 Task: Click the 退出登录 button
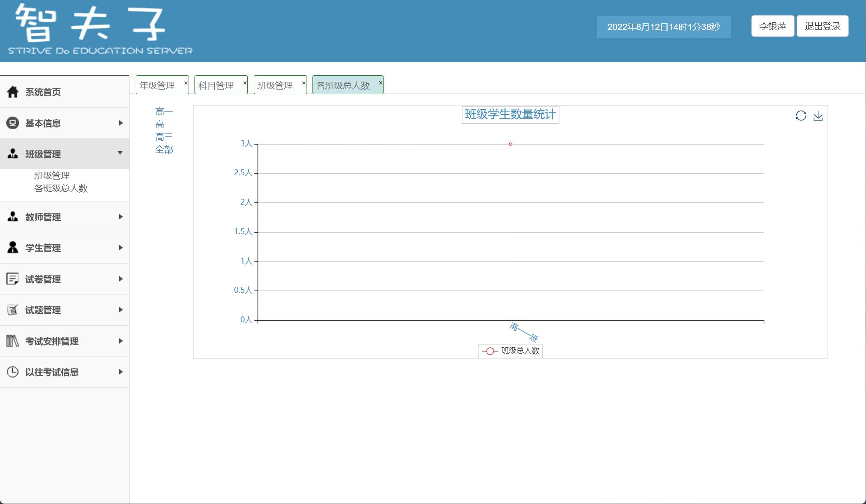tap(822, 26)
